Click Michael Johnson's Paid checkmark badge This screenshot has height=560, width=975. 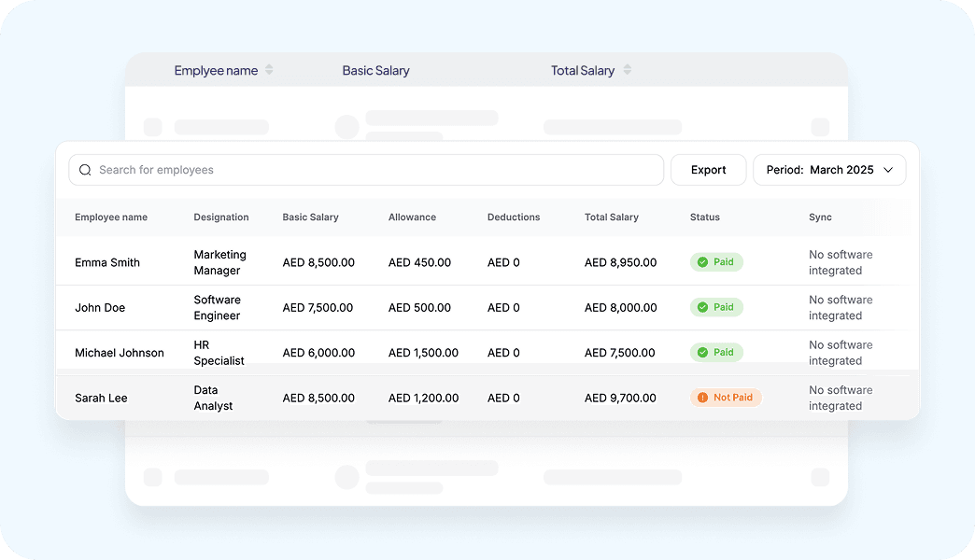[x=716, y=353]
